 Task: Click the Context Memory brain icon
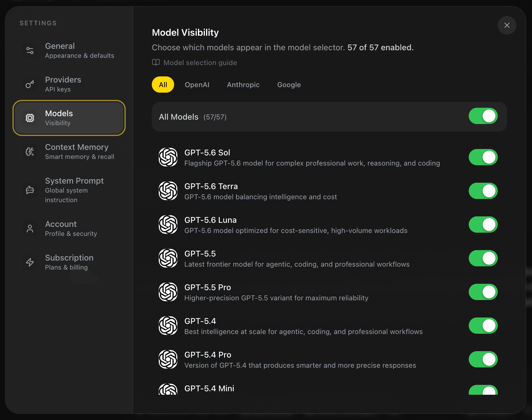(30, 152)
